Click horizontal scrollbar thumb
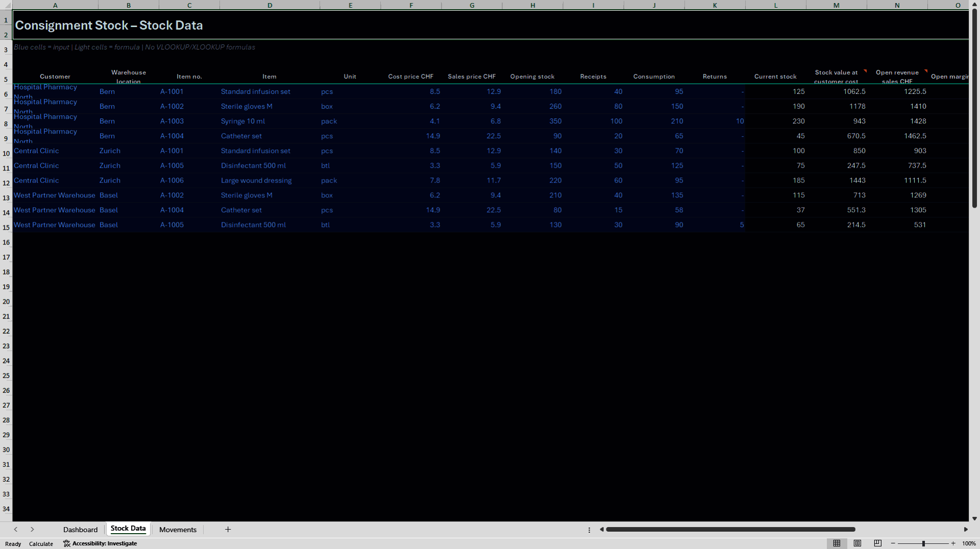 [x=730, y=530]
